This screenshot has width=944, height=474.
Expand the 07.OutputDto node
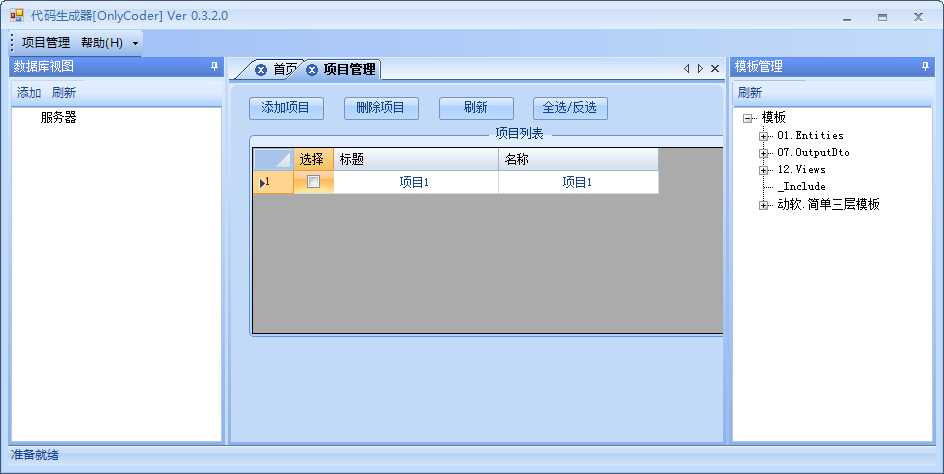763,153
